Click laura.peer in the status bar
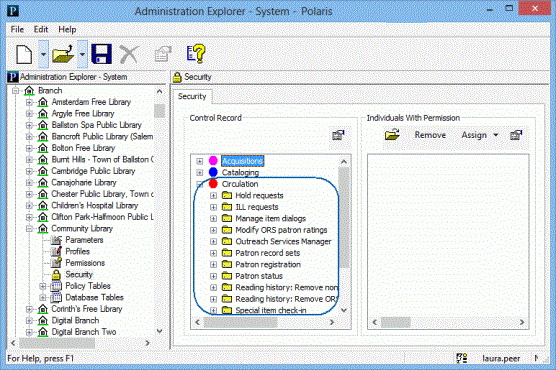Screen dimensions: 556x370 point(501,359)
